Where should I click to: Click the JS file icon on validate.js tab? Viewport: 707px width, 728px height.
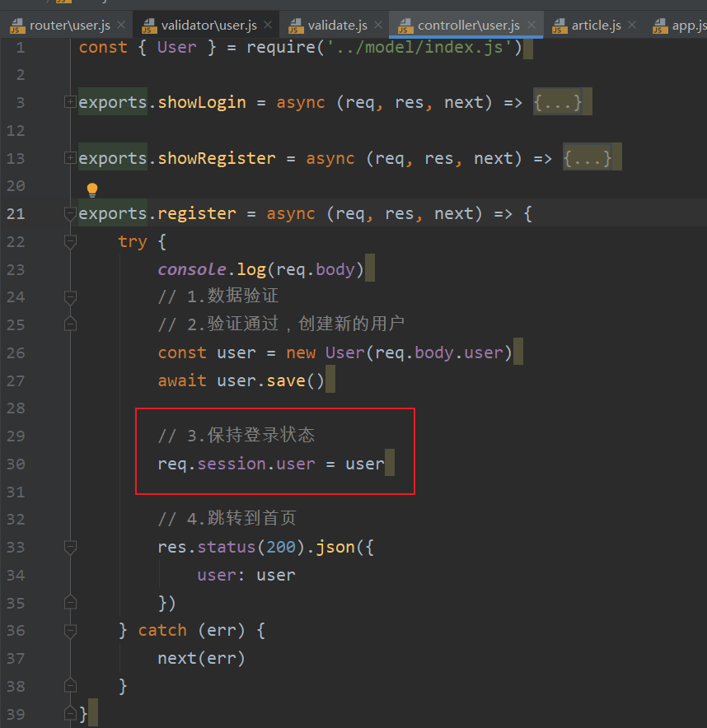[296, 26]
